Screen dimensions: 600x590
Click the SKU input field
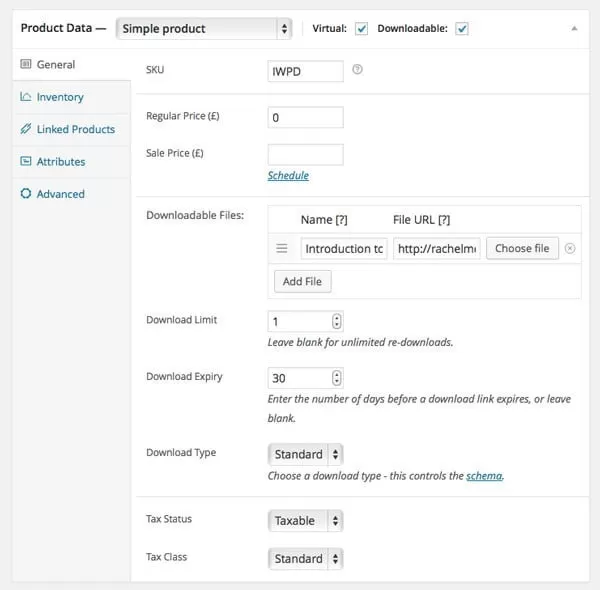[305, 71]
